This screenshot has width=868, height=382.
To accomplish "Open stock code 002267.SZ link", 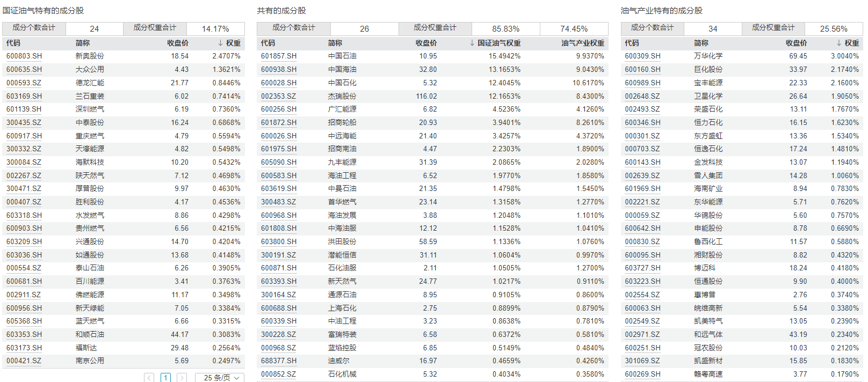I will 24,175.
